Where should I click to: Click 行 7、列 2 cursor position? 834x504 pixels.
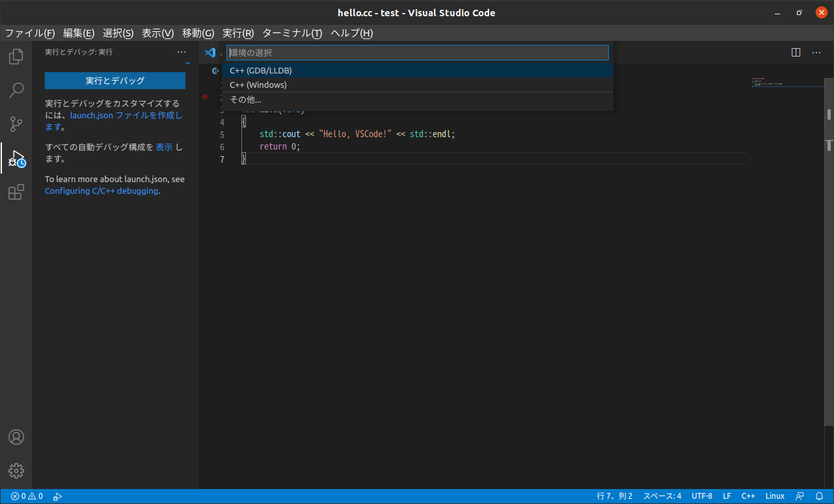(615, 496)
